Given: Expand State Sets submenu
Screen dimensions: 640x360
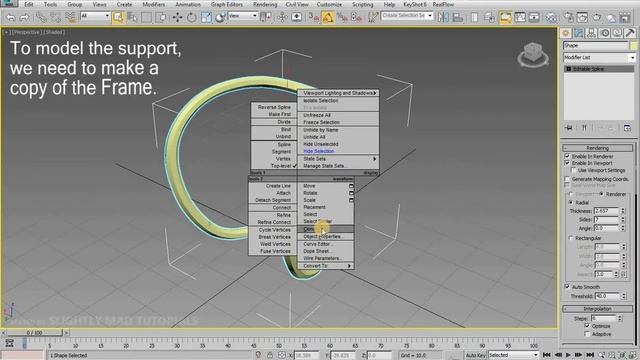Looking at the screenshot, I should point(338,158).
